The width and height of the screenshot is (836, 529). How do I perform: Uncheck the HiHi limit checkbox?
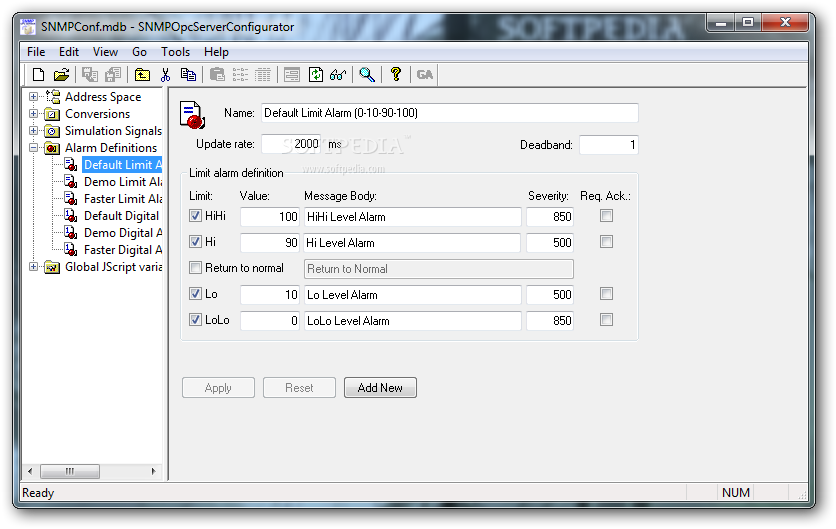pyautogui.click(x=195, y=215)
